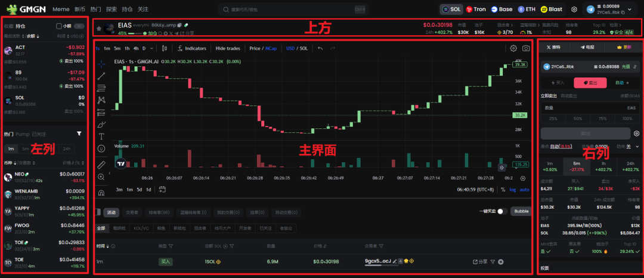The image size is (644, 278).
Task: Copy the EIAS contract address
Action: tap(179, 25)
